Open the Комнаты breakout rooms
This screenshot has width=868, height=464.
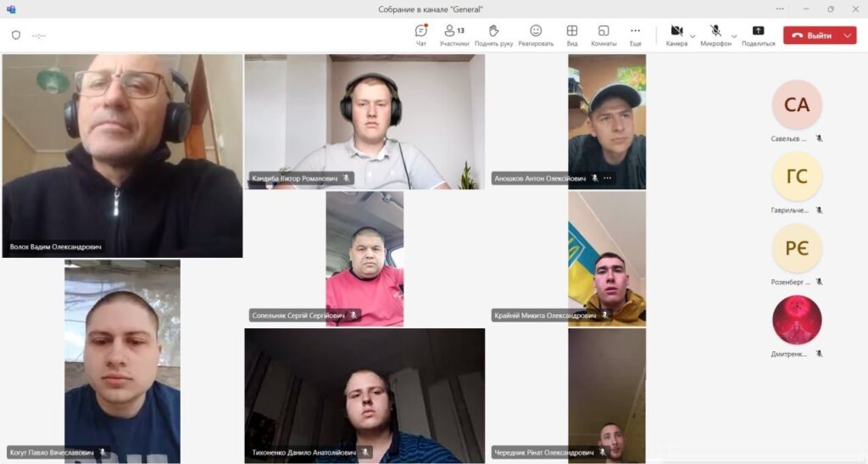(x=604, y=35)
